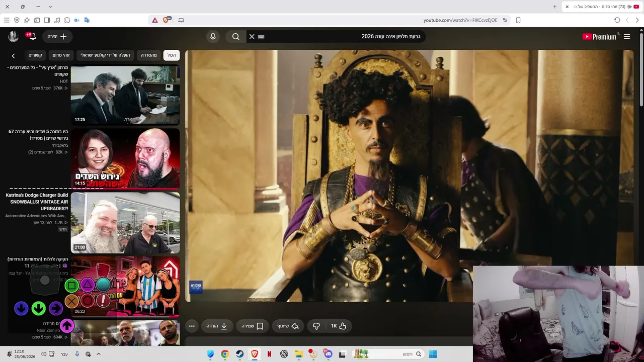Open the Google Translate extension
This screenshot has height=362, width=644.
point(87,20)
